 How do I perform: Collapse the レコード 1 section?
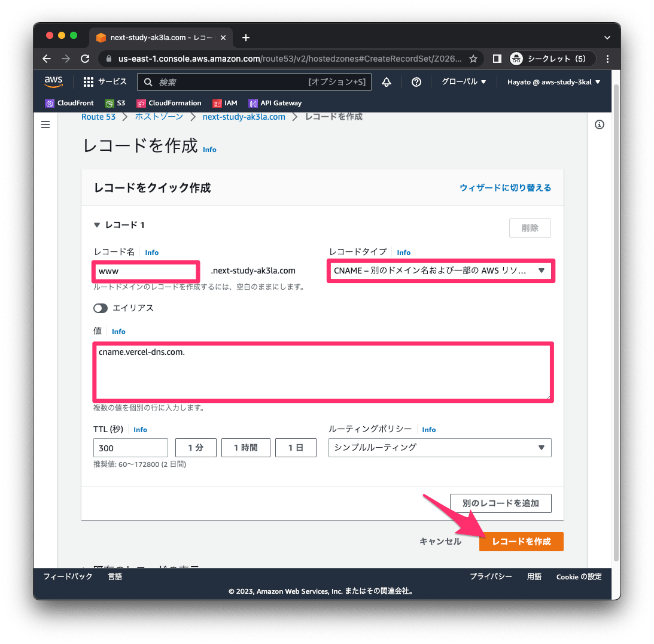coord(97,225)
